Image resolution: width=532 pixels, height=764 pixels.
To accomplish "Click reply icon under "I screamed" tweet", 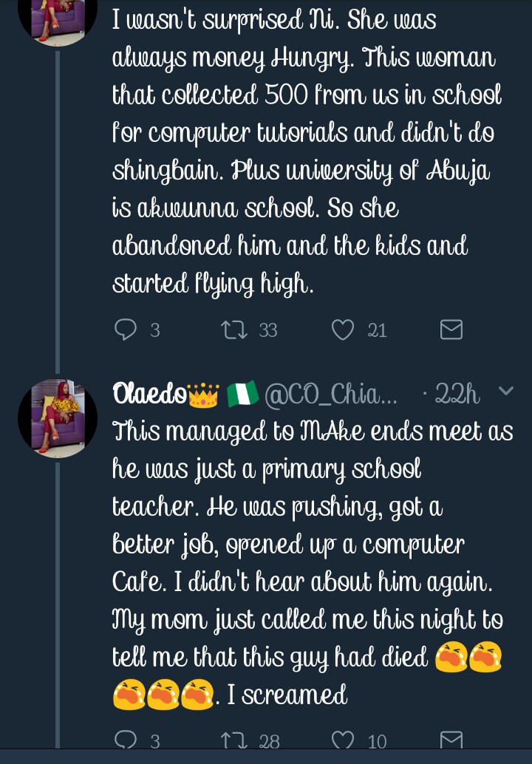I will pyautogui.click(x=126, y=740).
